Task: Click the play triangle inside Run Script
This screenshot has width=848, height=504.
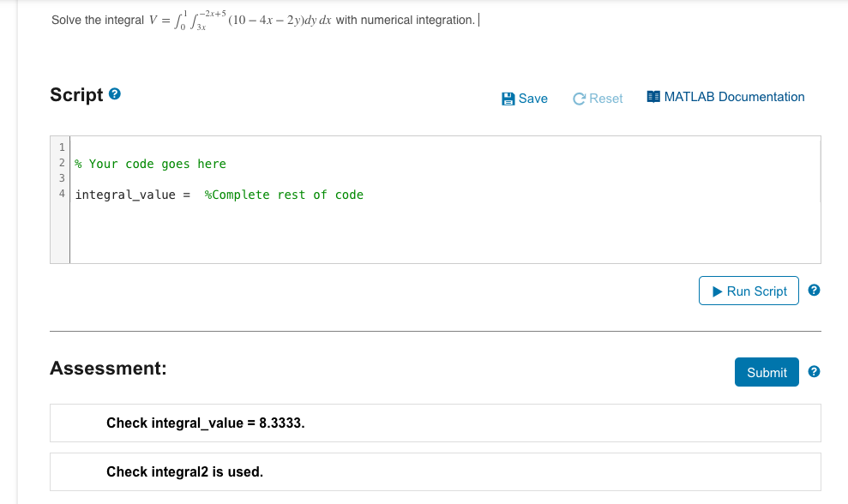Action: point(716,291)
